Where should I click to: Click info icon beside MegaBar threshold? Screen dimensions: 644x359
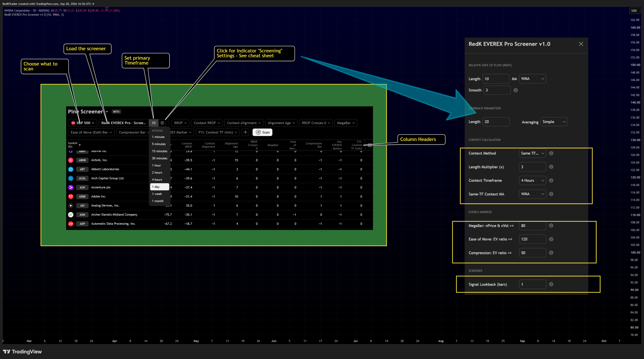coord(551,226)
